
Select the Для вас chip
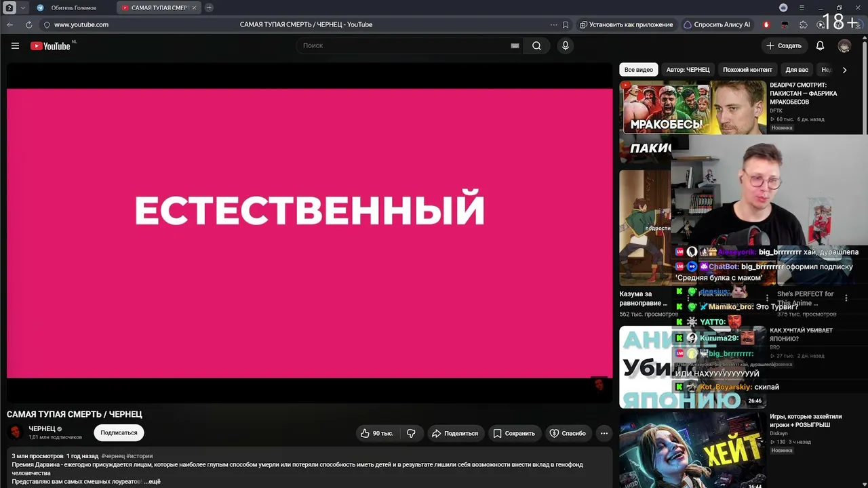pyautogui.click(x=797, y=70)
